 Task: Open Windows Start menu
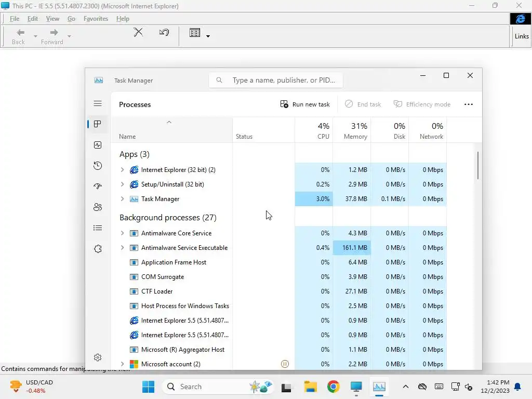tap(148, 387)
